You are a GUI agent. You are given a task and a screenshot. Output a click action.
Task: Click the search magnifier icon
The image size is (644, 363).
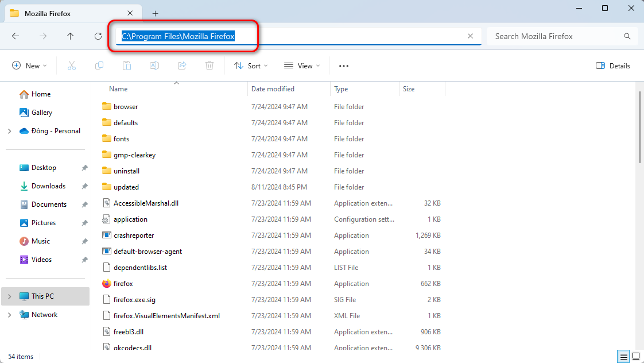pyautogui.click(x=627, y=36)
